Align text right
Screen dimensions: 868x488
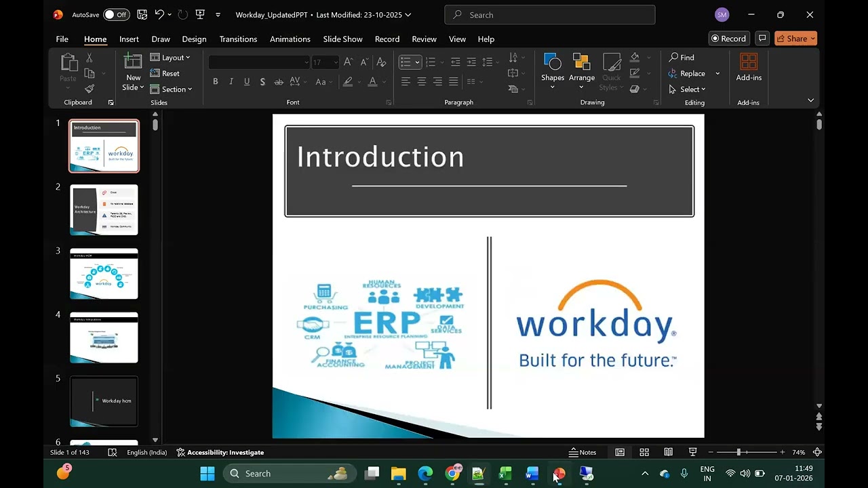[x=437, y=82]
